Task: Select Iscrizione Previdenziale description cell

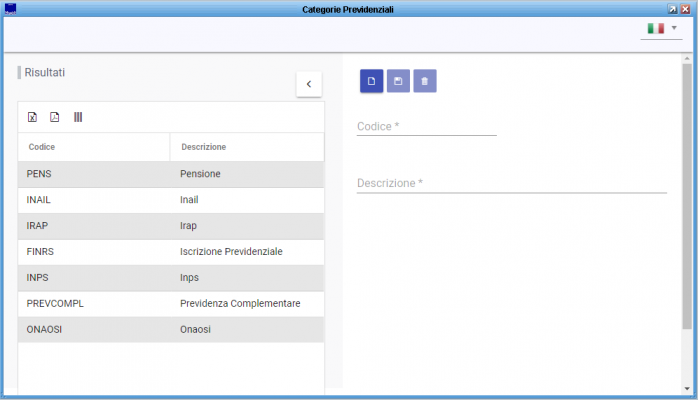Action: pyautogui.click(x=247, y=252)
